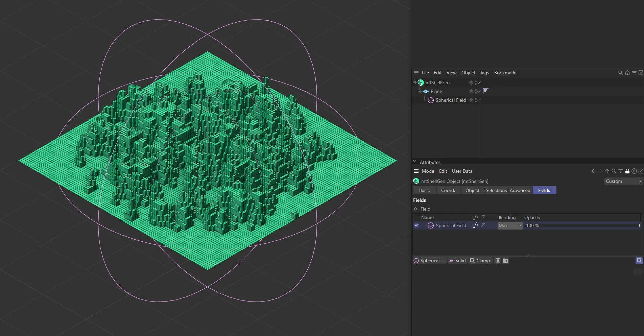This screenshot has height=336, width=644.
Task: Open the Object Manager filter icon
Action: click(x=635, y=73)
